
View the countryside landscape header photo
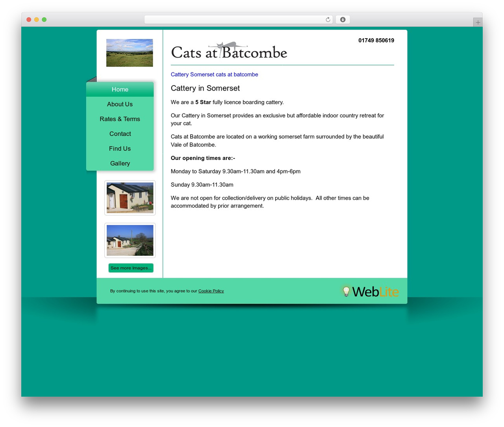(130, 53)
